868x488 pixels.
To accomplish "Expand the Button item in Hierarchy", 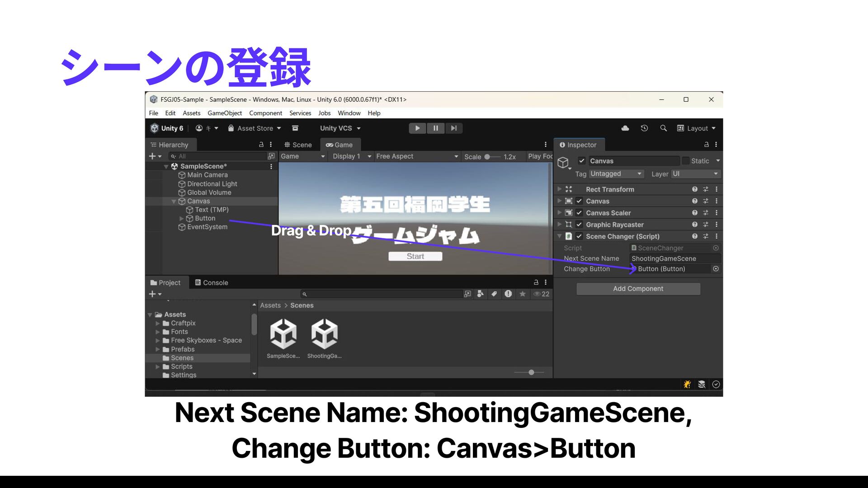I will point(182,219).
